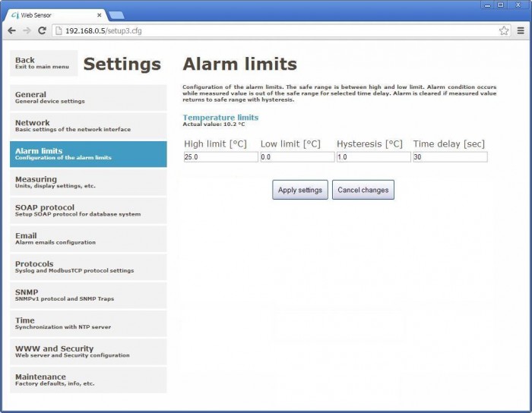Screen dimensions: 532x413
Task: Click the browser forward arrow icon
Action: click(x=27, y=30)
